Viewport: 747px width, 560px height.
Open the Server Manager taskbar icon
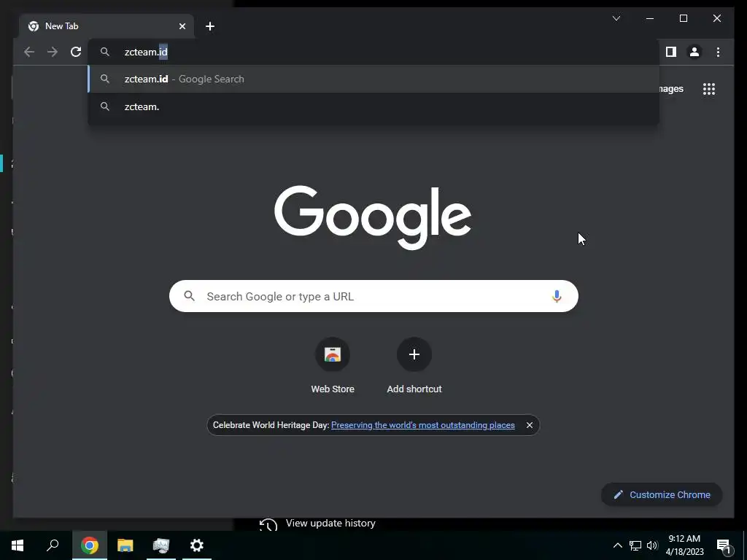coord(161,545)
